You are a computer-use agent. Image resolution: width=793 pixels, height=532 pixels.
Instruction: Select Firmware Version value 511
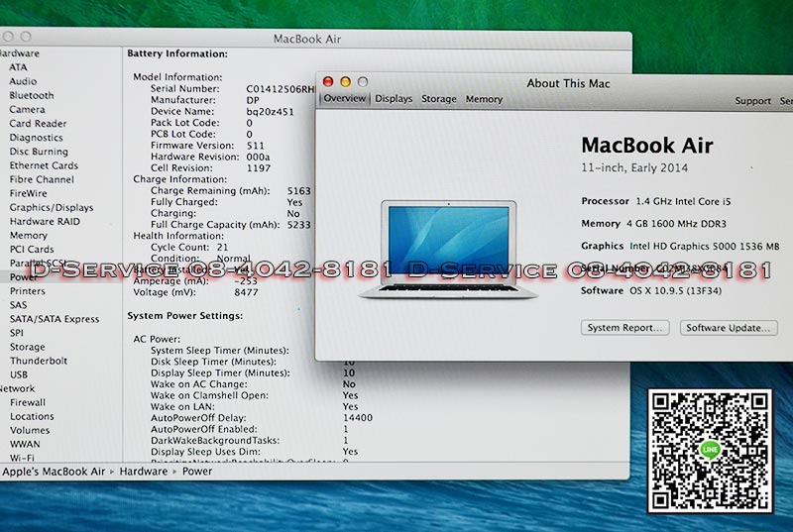coord(256,146)
